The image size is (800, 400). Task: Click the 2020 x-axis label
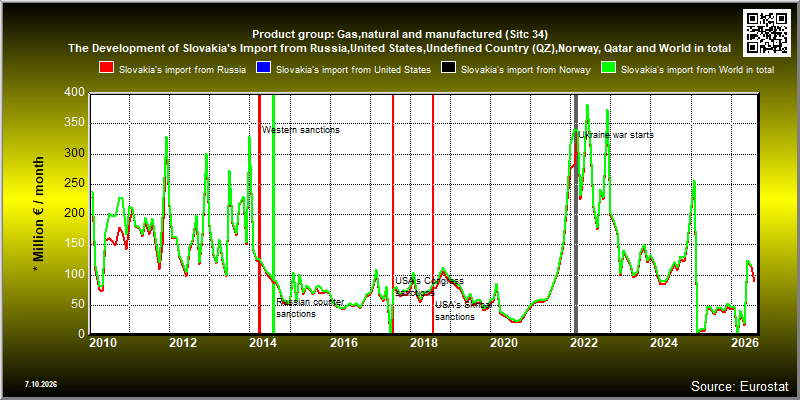point(503,343)
